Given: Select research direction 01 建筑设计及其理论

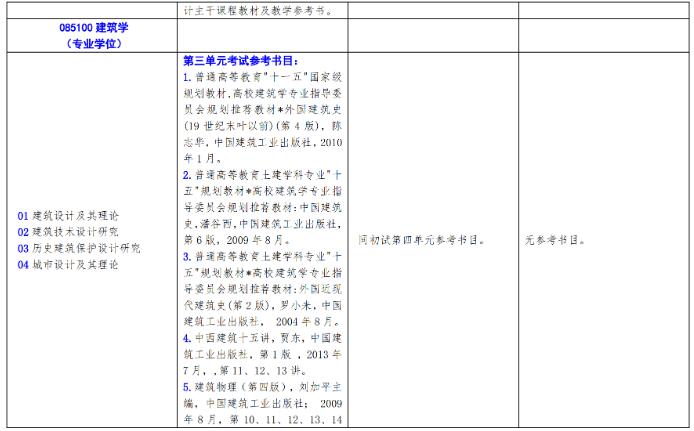Looking at the screenshot, I should [x=68, y=216].
